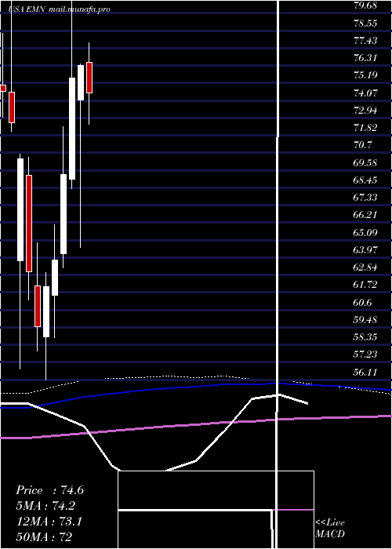Click the 78.55 price axis label
Viewport: 392px width, 549px height.
(366, 23)
